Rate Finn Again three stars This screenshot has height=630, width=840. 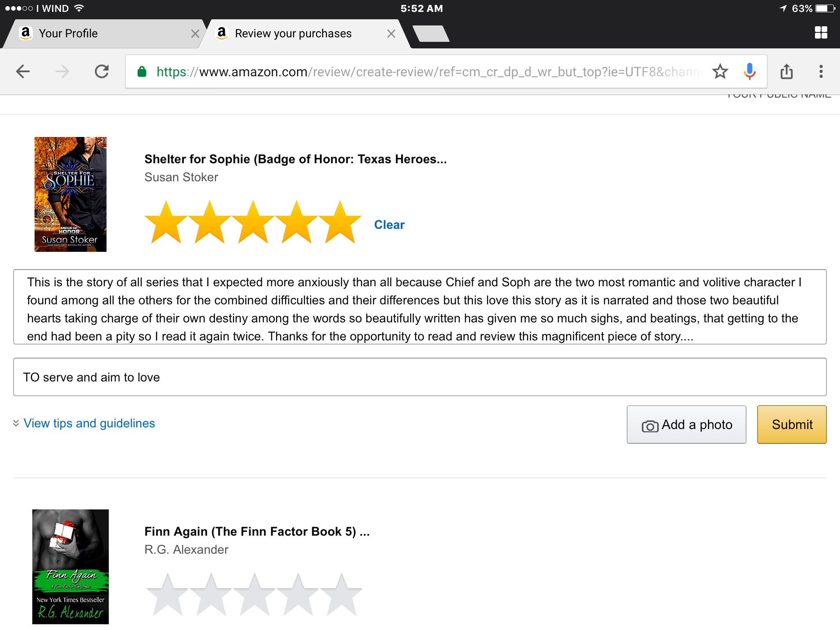pyautogui.click(x=254, y=595)
